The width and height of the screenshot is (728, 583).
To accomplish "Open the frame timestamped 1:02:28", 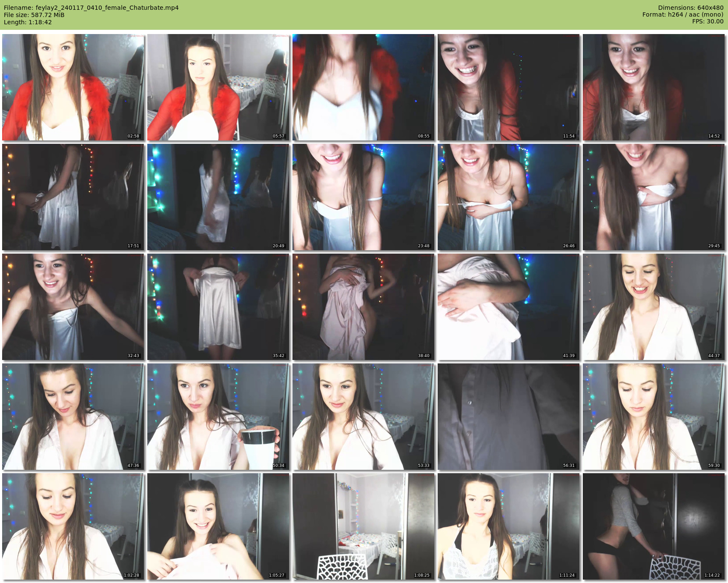I will [x=73, y=526].
